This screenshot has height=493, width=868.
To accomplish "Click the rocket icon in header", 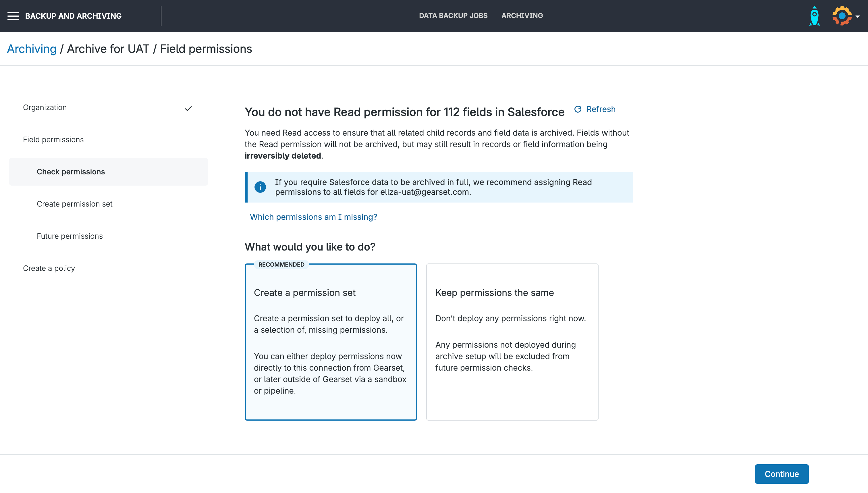I will (814, 16).
